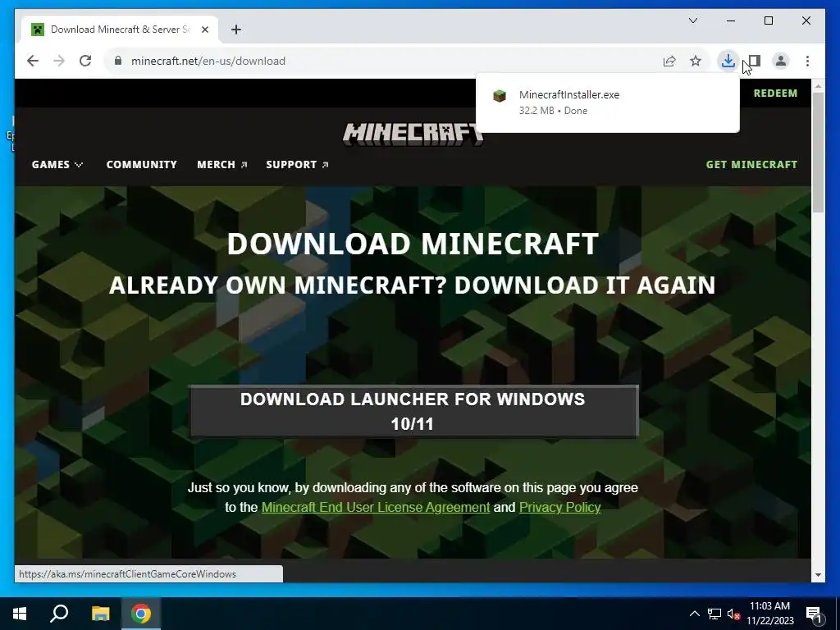Screen dimensions: 840x630
Task: Click the 32.2 MB • Done status text
Action: [x=553, y=111]
